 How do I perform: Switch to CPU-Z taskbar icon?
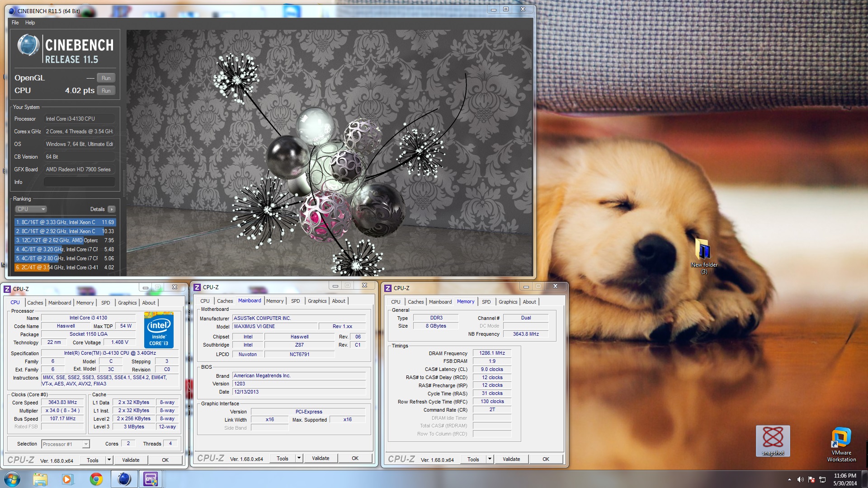(151, 479)
